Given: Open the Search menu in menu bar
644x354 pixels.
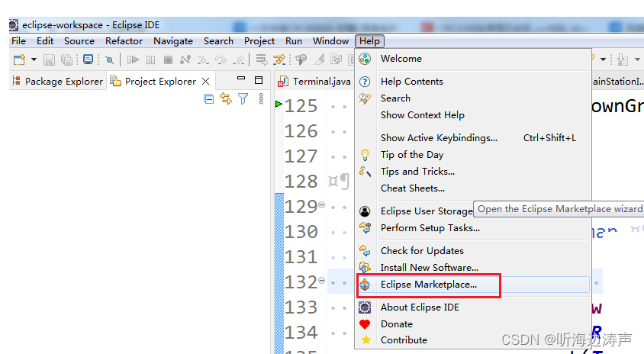Looking at the screenshot, I should [218, 41].
